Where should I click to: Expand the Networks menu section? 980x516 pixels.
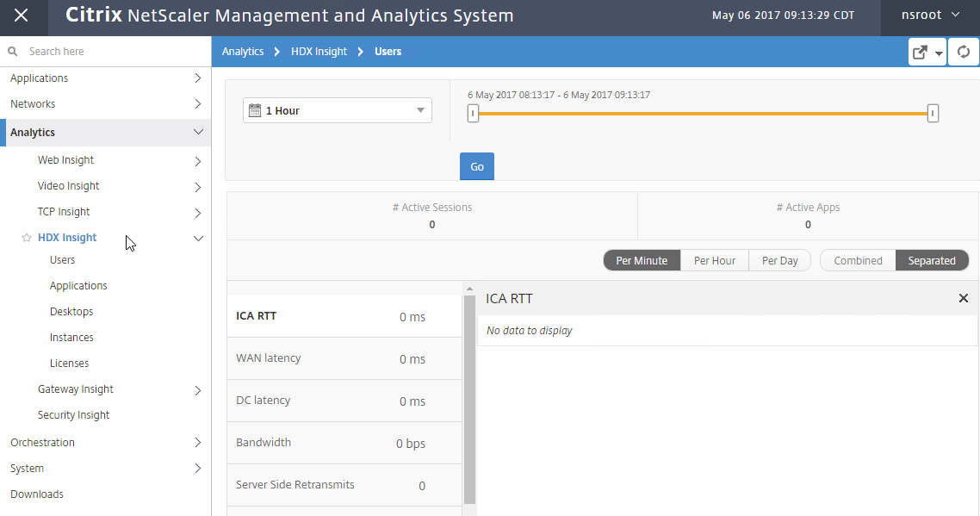tap(197, 104)
